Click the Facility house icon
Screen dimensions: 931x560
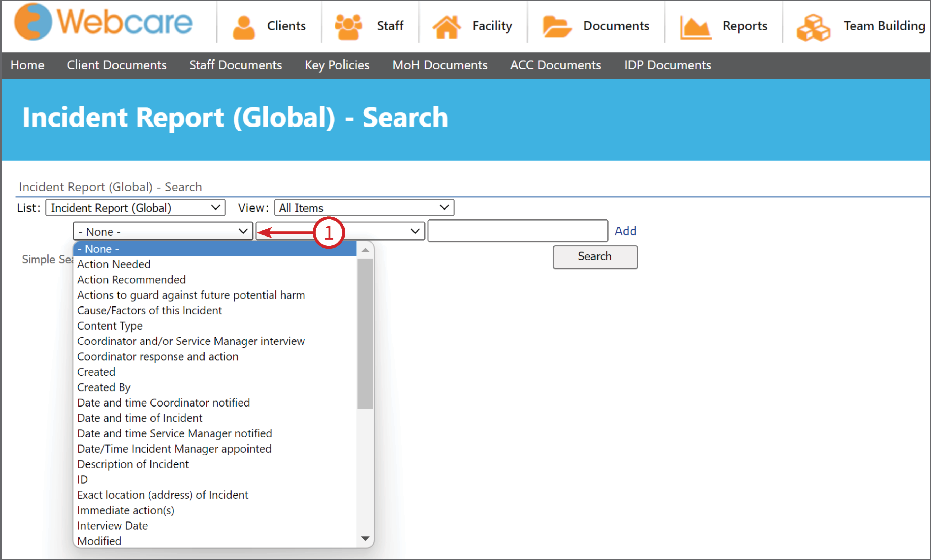(x=446, y=27)
